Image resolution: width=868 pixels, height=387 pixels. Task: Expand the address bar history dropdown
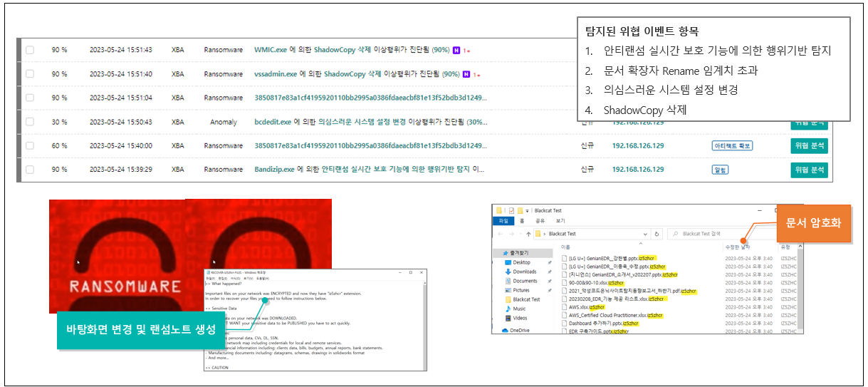click(x=645, y=234)
